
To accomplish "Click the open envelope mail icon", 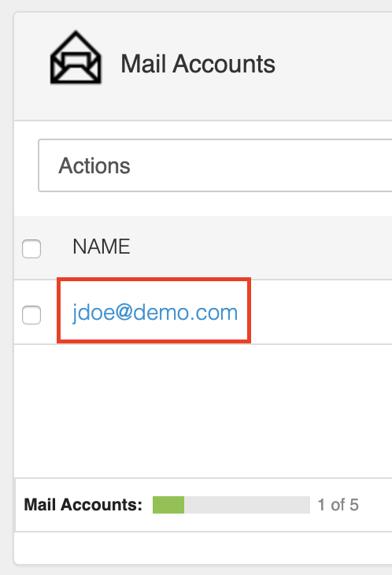I will [76, 57].
